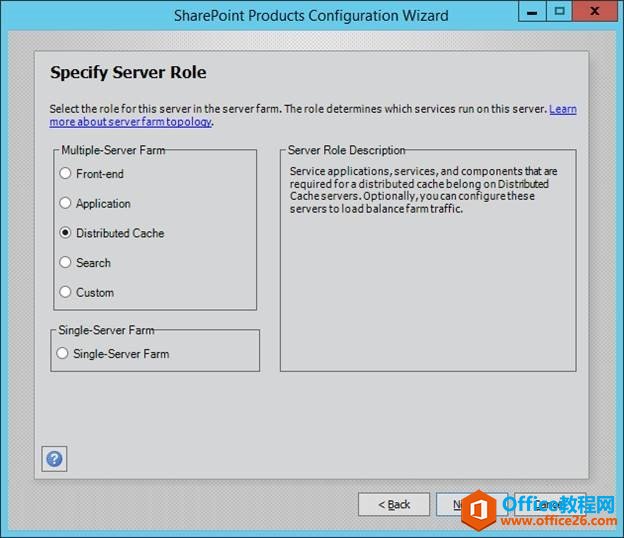Screen dimensions: 624x538
Task: Open the server farm topology link
Action: click(x=131, y=122)
